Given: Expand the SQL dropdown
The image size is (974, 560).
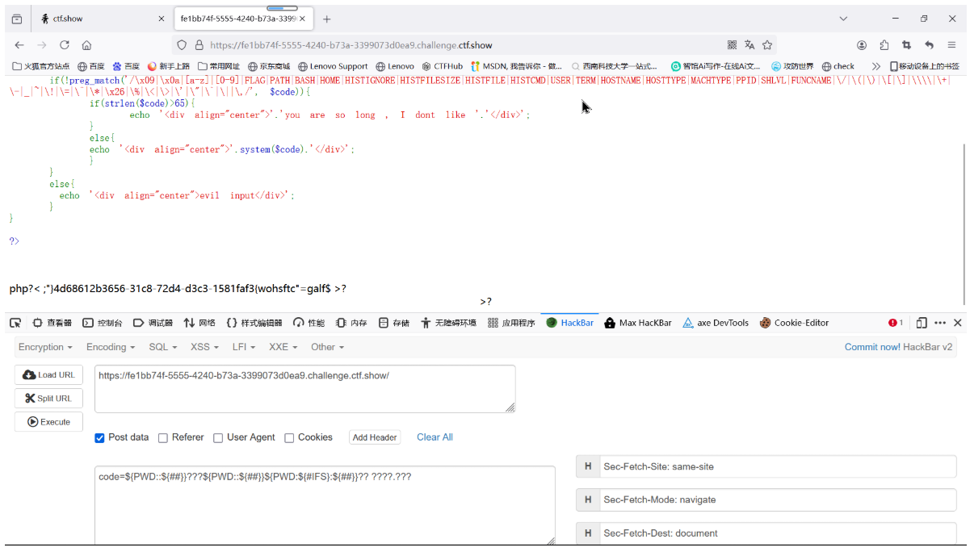Looking at the screenshot, I should point(163,347).
